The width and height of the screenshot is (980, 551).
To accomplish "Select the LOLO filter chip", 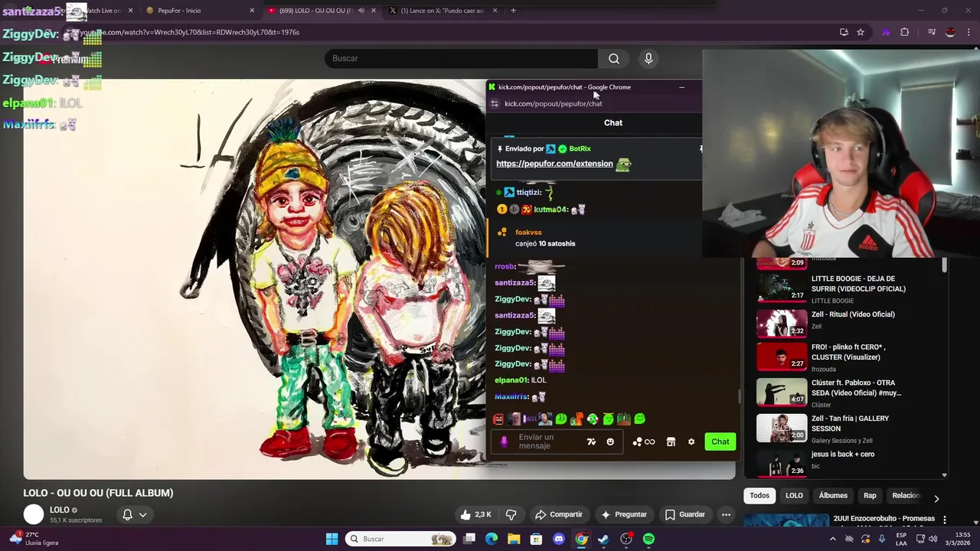I will coord(794,496).
